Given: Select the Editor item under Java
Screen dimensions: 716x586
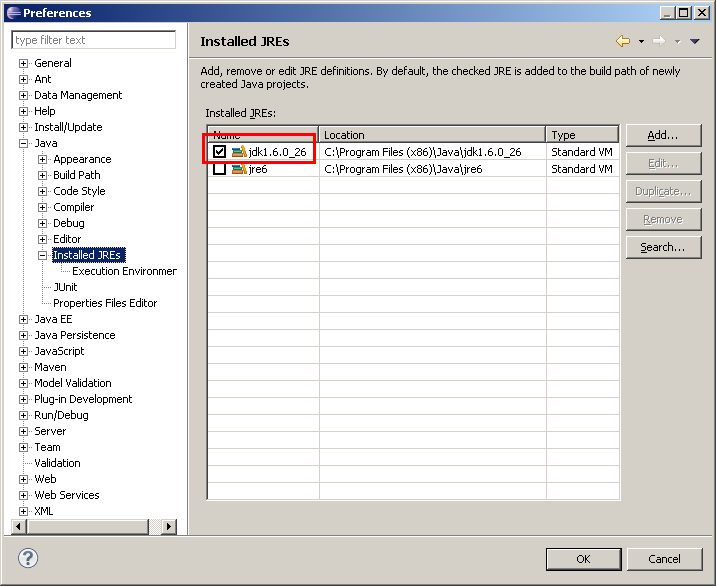Looking at the screenshot, I should (x=67, y=239).
